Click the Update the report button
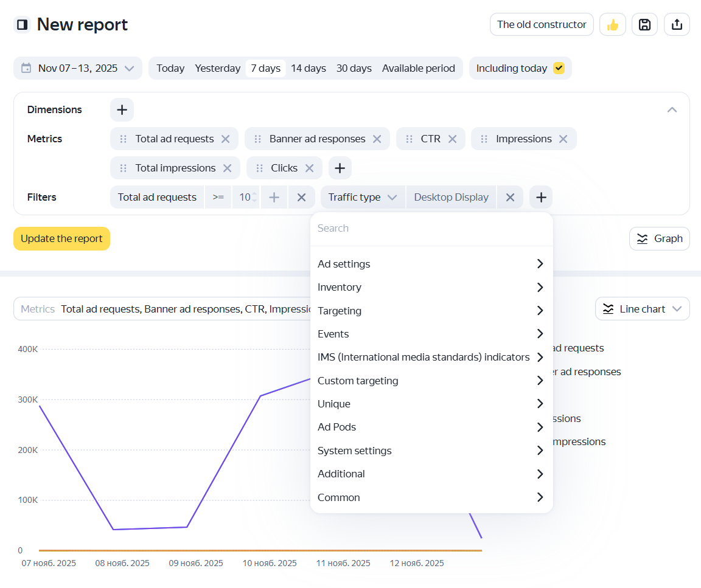701x588 pixels. [61, 239]
